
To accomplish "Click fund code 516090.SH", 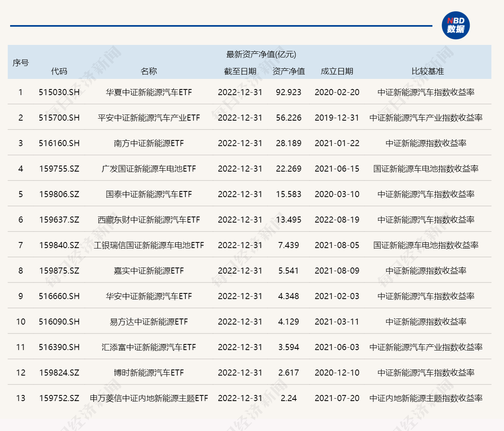I will 59,322.
